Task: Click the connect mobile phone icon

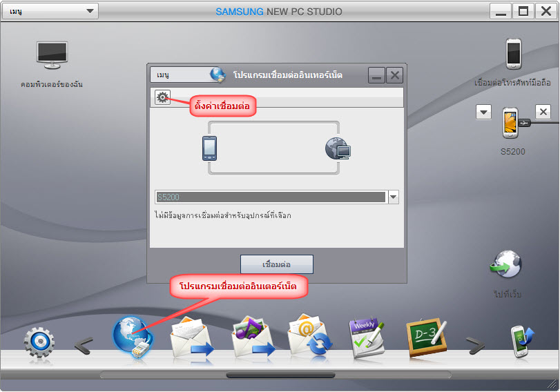Action: click(x=514, y=54)
